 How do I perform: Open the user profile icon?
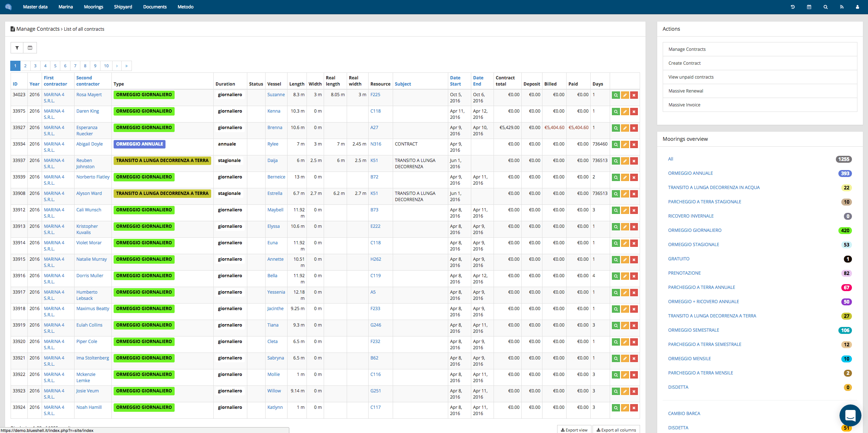pos(857,7)
